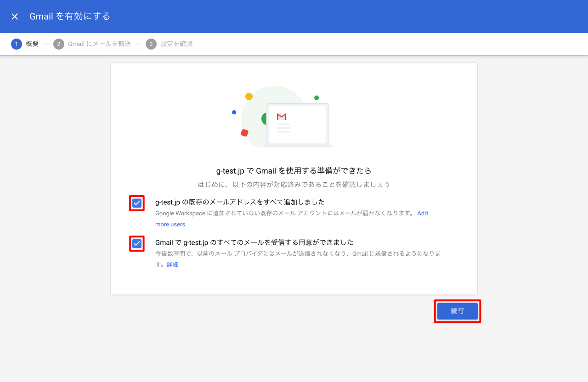The height and width of the screenshot is (382, 588).
Task: Click label g-test.jp の既存のメールアドレスをすべて追加しました
Action: [240, 202]
